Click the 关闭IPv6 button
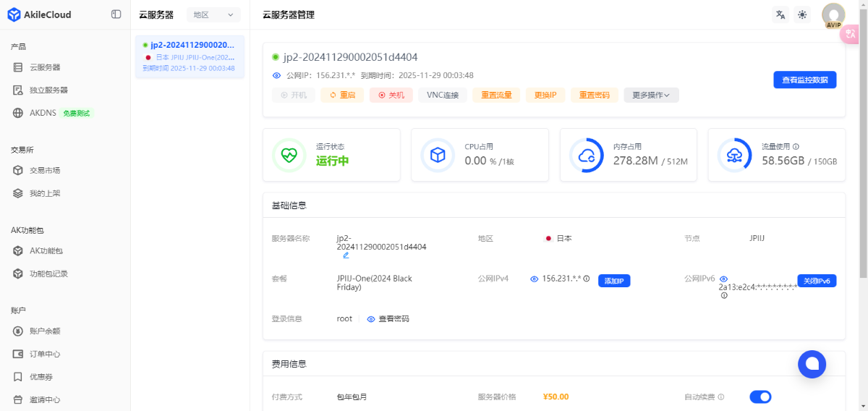The width and height of the screenshot is (868, 411). 817,281
